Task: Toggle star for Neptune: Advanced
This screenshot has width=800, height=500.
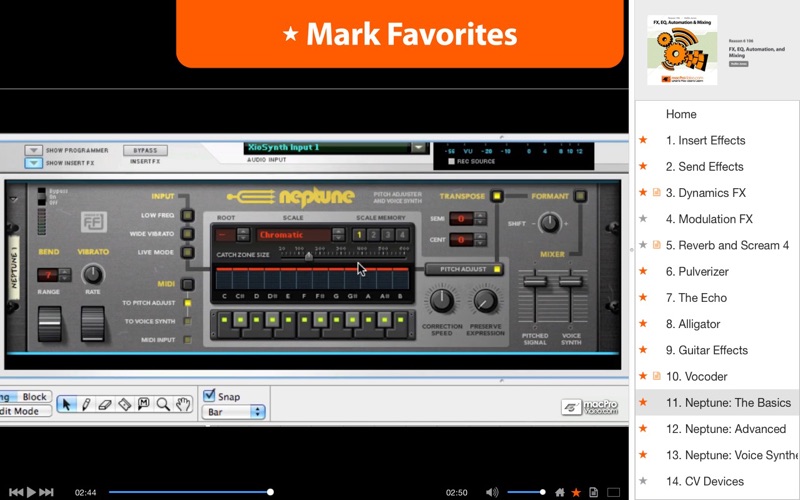Action: (x=643, y=429)
